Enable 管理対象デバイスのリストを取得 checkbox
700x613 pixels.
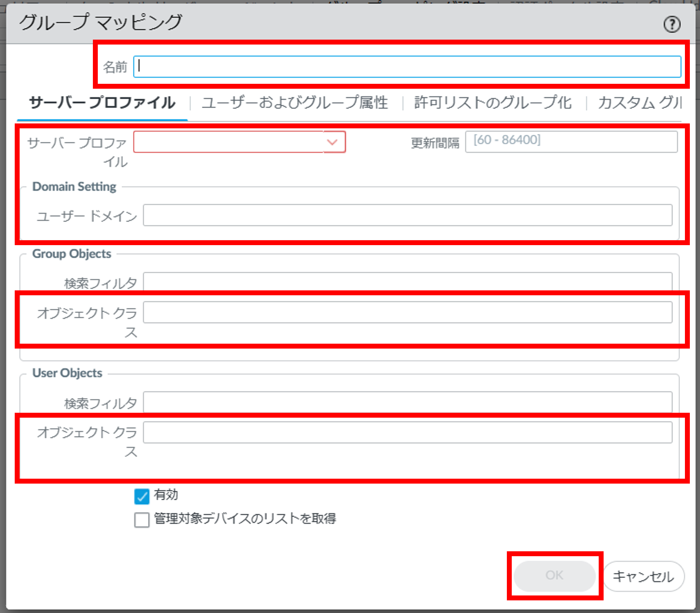[x=142, y=519]
